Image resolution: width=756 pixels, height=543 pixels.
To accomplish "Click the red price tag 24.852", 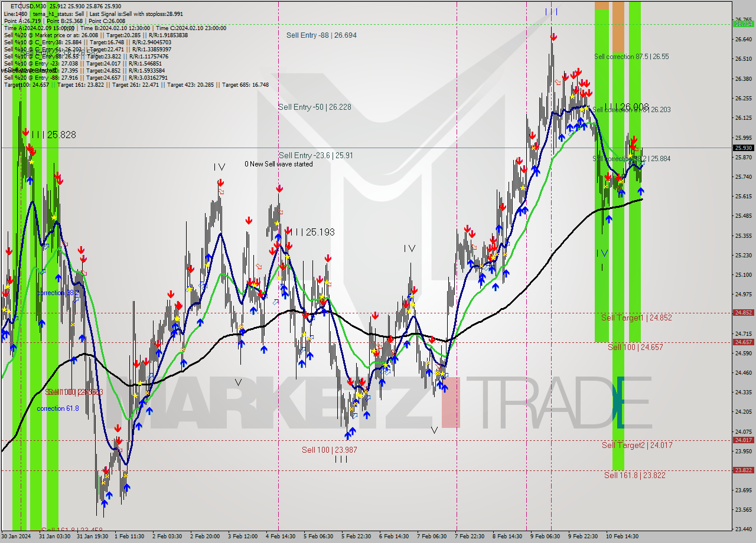I will (x=743, y=313).
